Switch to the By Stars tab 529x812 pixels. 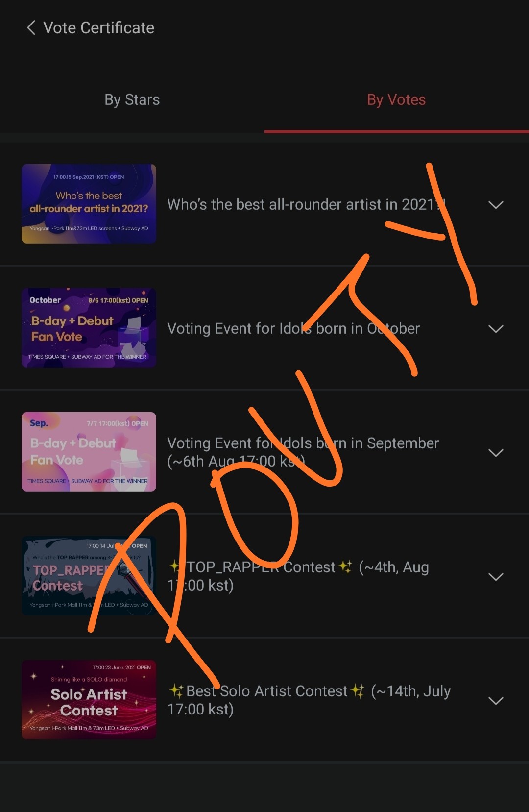pyautogui.click(x=132, y=100)
